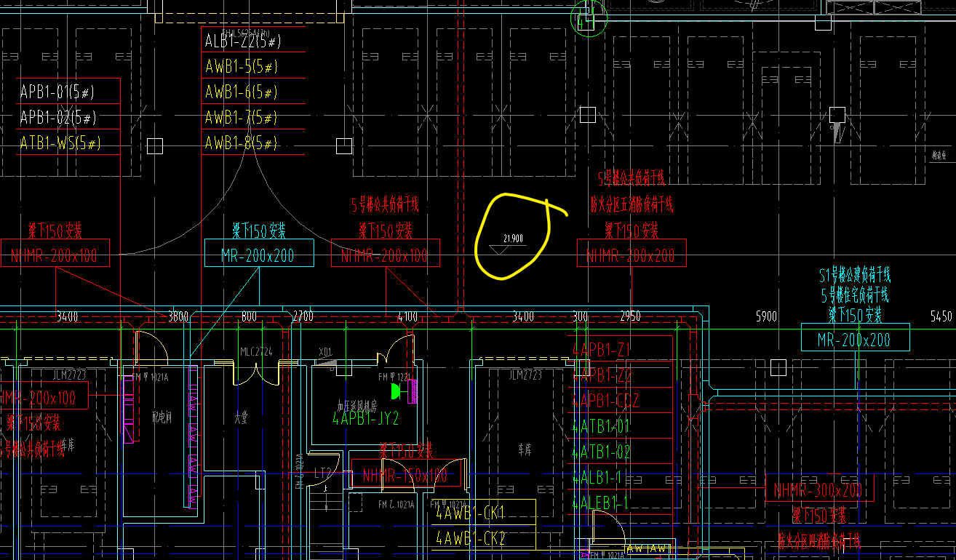Click the green grid axis circle at the top

(589, 17)
